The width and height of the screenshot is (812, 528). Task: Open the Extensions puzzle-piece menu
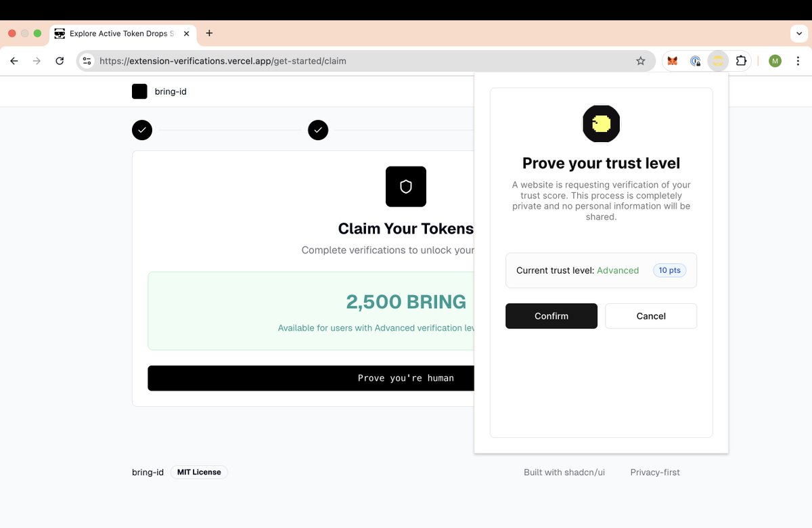tap(741, 61)
